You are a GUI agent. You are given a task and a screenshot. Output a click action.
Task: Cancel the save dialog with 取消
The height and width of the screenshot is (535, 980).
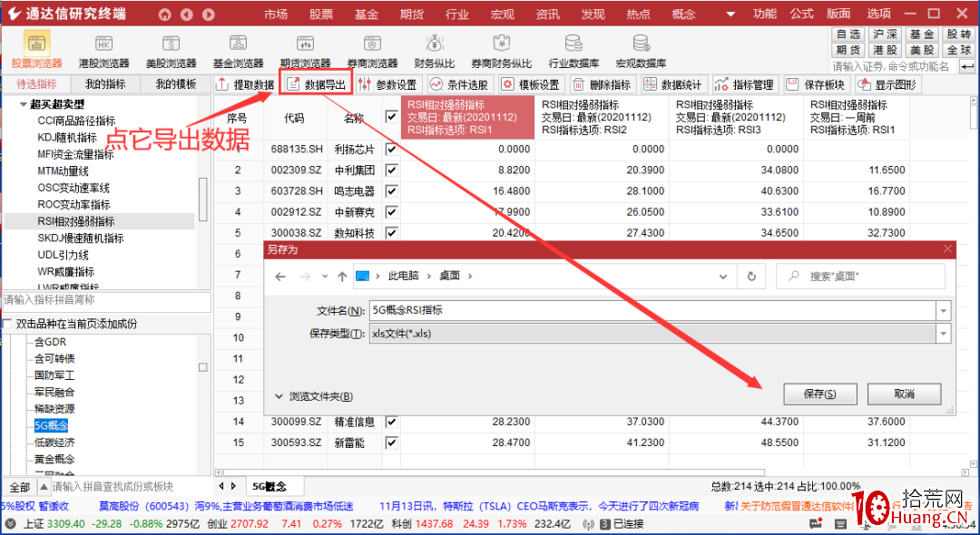[905, 394]
